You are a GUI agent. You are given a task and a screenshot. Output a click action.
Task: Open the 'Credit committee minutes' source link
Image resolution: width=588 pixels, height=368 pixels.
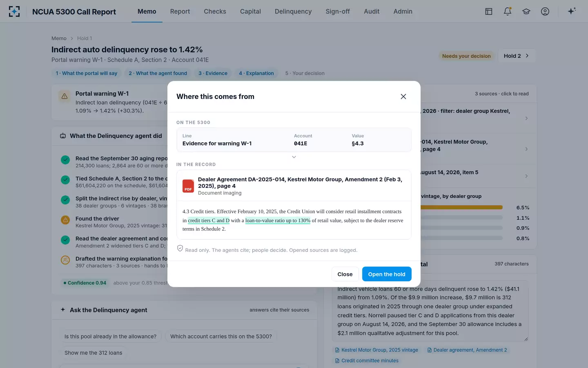point(366,361)
